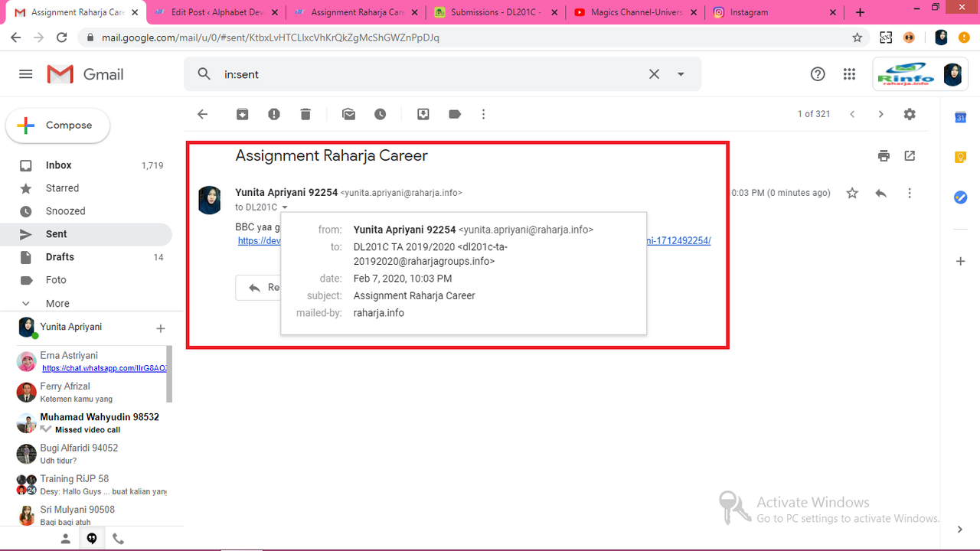
Task: Collapse the recipient details dropdown arrow
Action: click(x=284, y=207)
